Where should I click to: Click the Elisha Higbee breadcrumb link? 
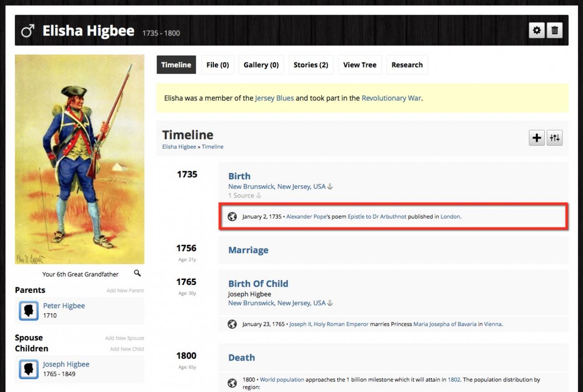click(x=179, y=147)
